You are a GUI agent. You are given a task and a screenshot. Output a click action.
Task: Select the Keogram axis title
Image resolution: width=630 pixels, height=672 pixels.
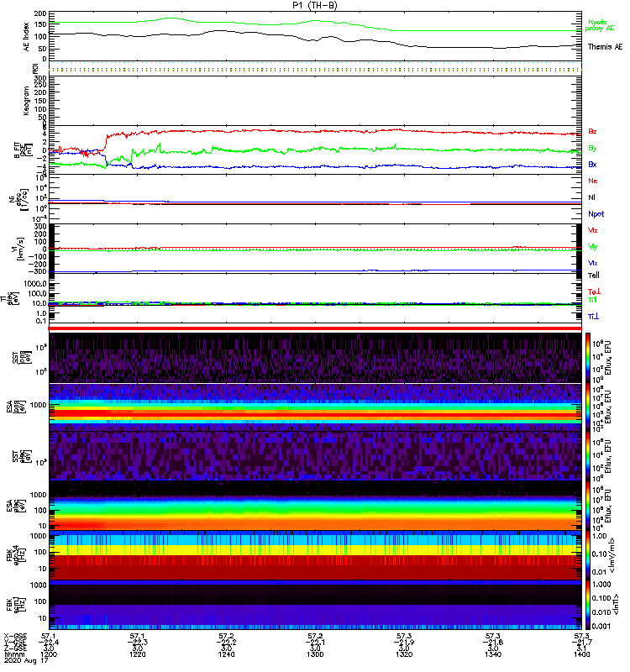(x=27, y=100)
